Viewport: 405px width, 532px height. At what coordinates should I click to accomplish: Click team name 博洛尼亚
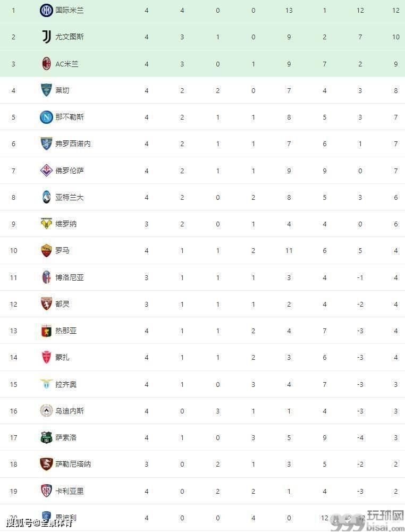[x=70, y=277]
